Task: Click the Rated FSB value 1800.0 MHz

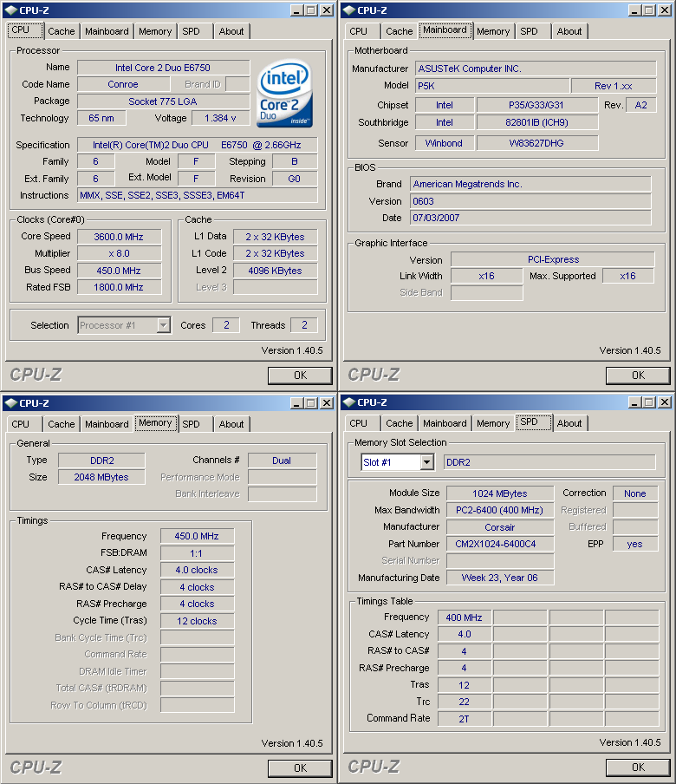Action: [x=119, y=287]
